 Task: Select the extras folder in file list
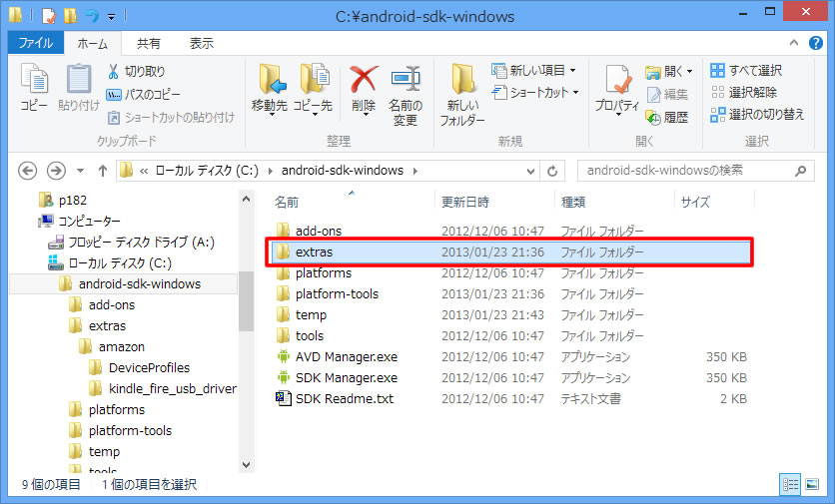point(509,252)
